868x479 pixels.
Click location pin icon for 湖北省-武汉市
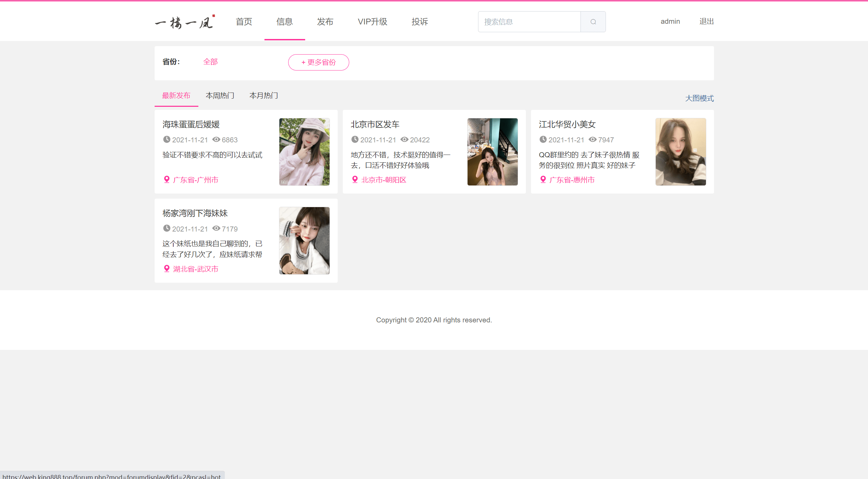point(166,269)
